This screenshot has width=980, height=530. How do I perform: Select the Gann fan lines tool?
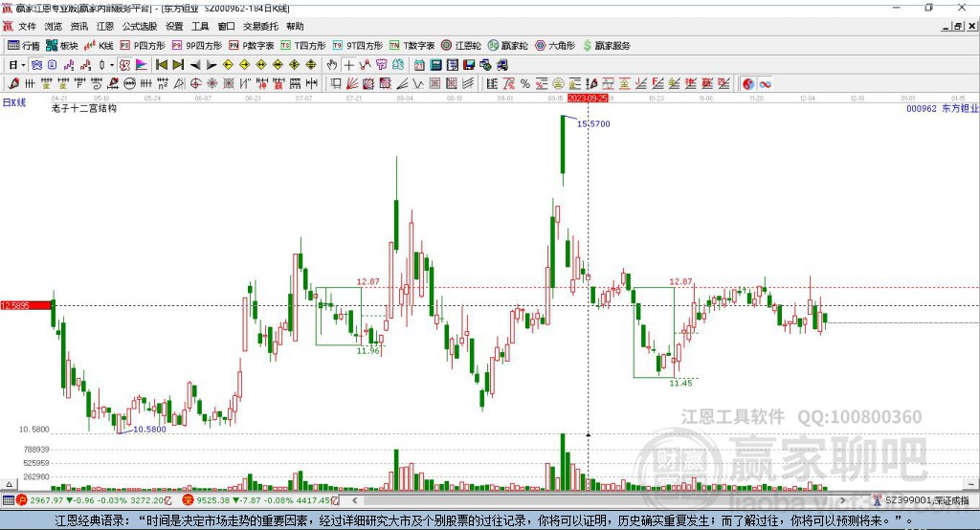352,84
